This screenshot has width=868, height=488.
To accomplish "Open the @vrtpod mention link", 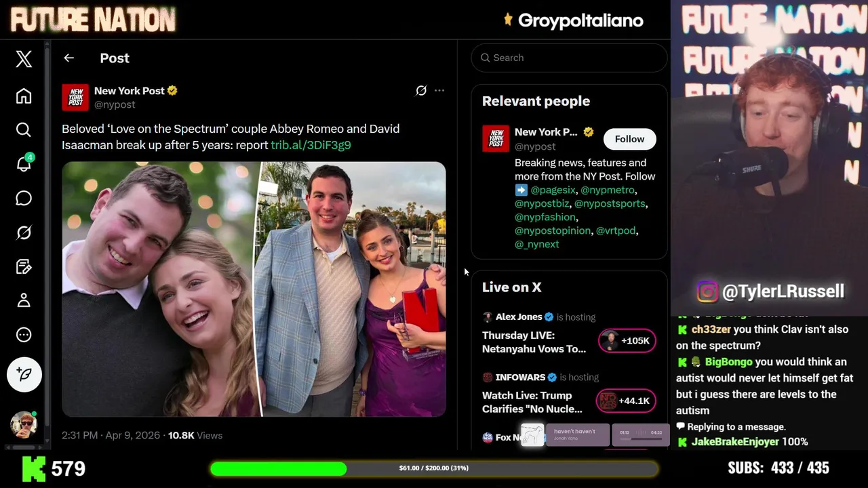I will (x=616, y=230).
